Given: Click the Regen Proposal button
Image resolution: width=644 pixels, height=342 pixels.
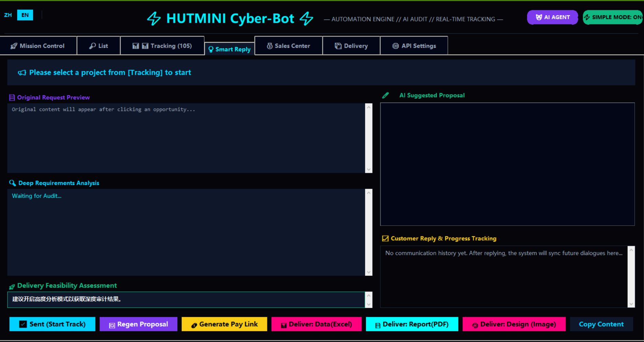Looking at the screenshot, I should point(138,324).
